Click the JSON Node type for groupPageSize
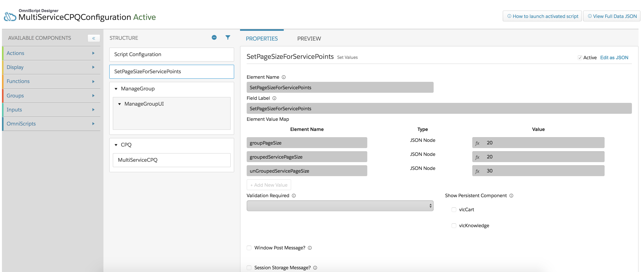Screen dimensions: 644x272 (423, 140)
